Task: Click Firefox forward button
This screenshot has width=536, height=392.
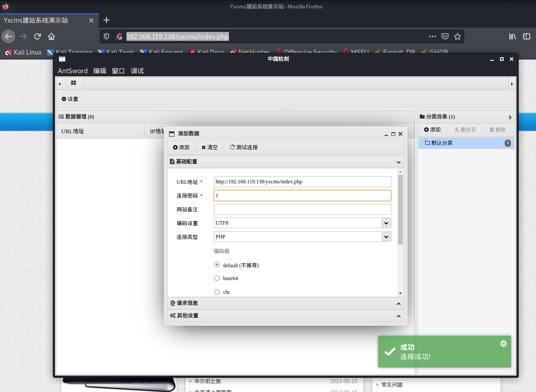Action: pos(23,36)
